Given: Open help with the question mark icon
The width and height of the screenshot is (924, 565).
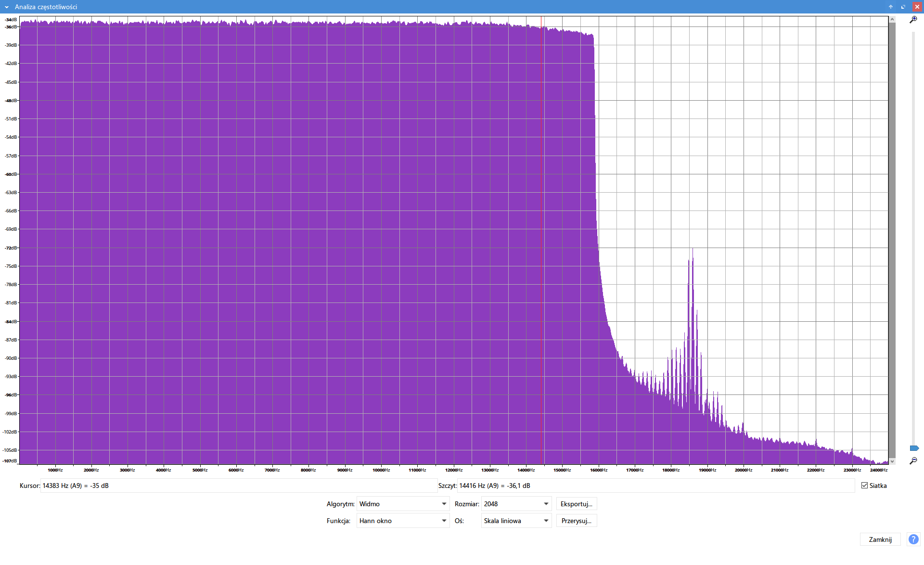Looking at the screenshot, I should pyautogui.click(x=913, y=539).
